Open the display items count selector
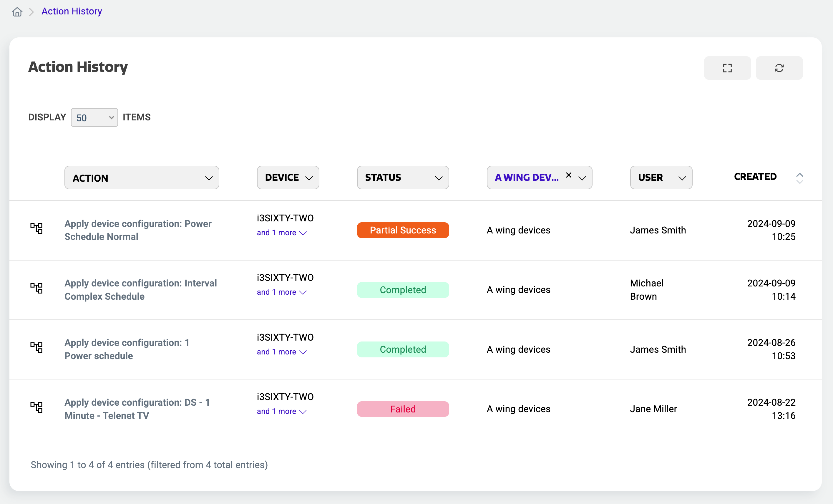Image resolution: width=833 pixels, height=504 pixels. (94, 118)
